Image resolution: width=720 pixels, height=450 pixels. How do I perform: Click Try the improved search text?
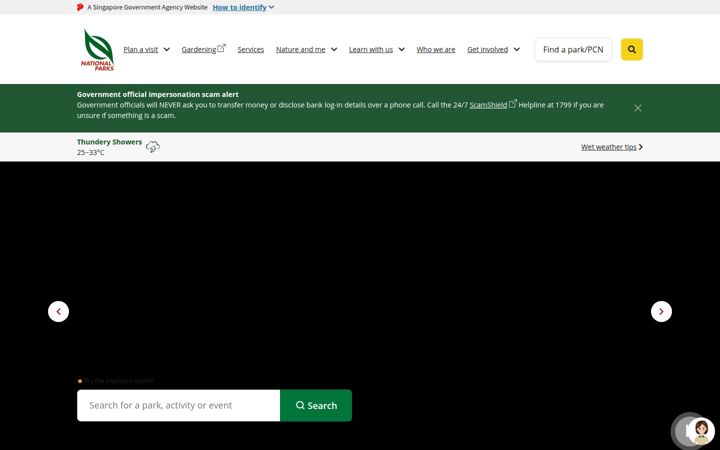click(118, 381)
